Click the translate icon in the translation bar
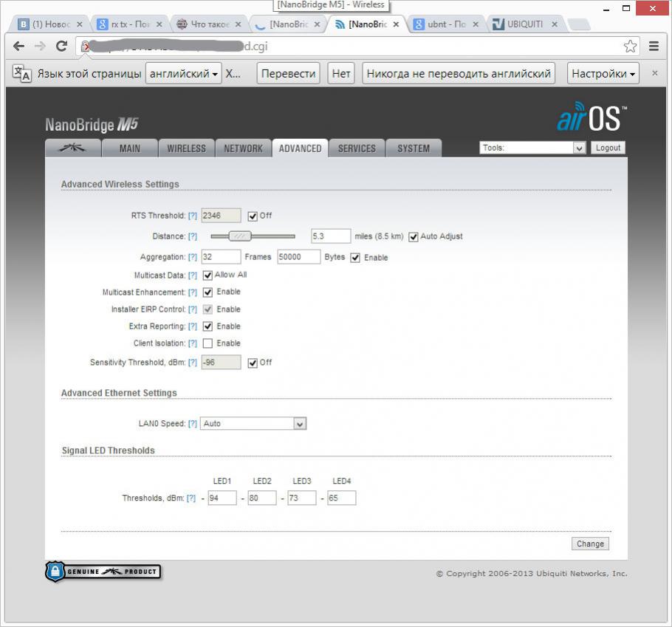 [x=22, y=73]
